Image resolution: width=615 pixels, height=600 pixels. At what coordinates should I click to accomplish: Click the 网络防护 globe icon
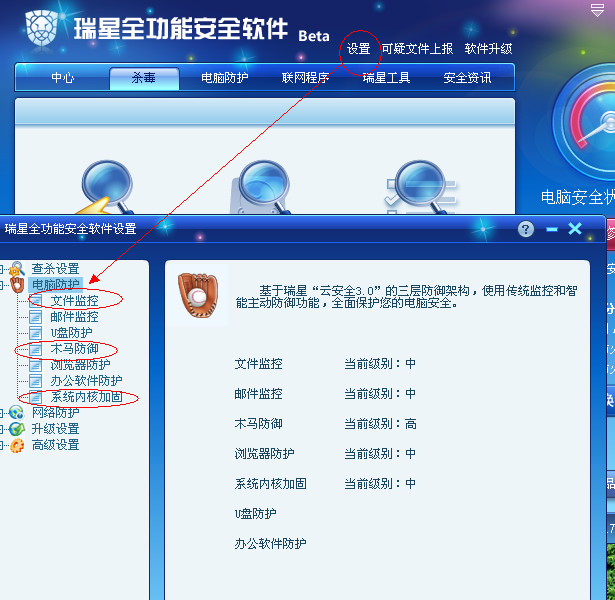(16, 413)
